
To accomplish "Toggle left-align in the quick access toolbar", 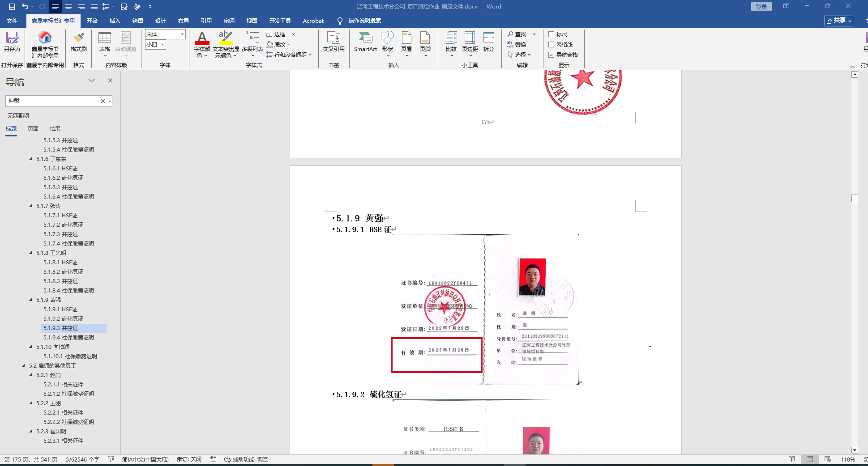I will 56,7.
